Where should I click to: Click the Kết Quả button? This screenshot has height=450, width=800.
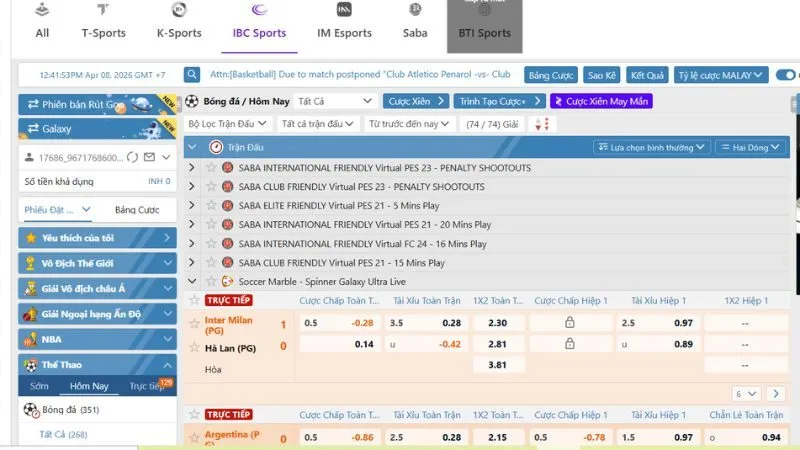coord(647,75)
